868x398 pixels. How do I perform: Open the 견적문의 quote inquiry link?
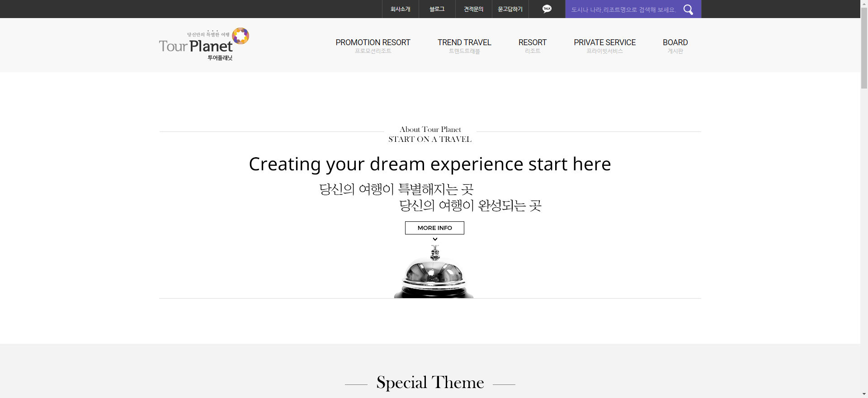pos(473,9)
